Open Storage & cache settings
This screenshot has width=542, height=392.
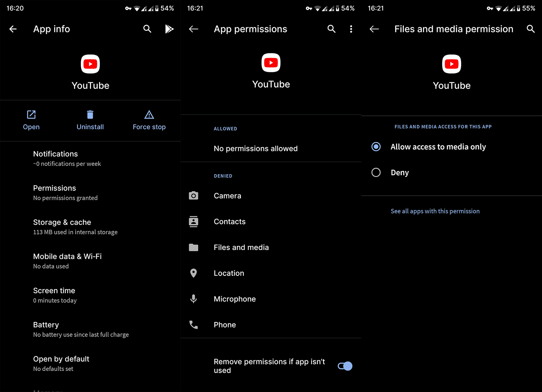(x=62, y=226)
